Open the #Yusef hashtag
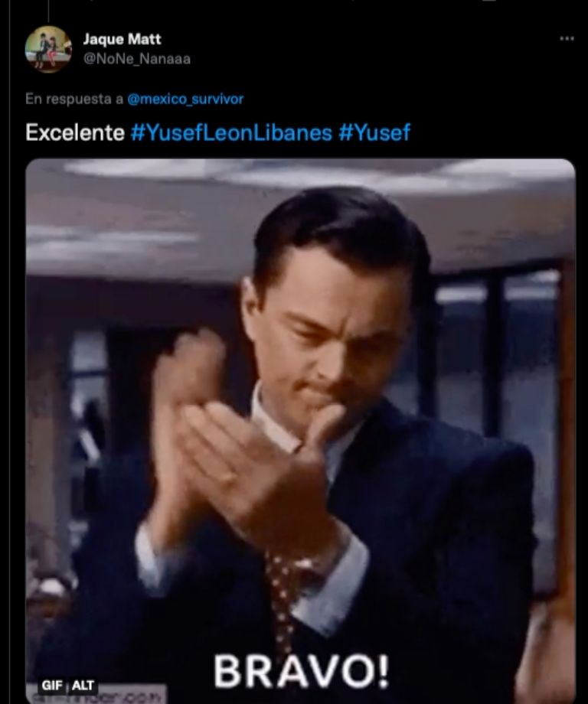The image size is (588, 704). (x=374, y=132)
